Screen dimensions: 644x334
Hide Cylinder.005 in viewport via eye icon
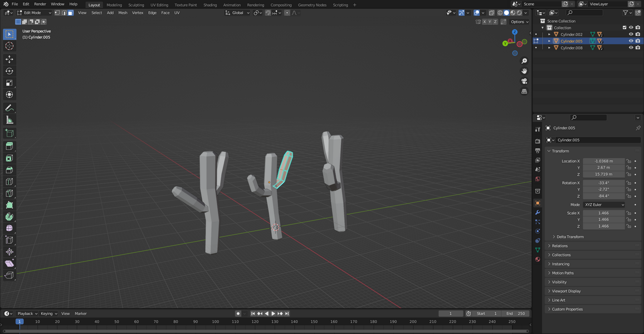[631, 41]
